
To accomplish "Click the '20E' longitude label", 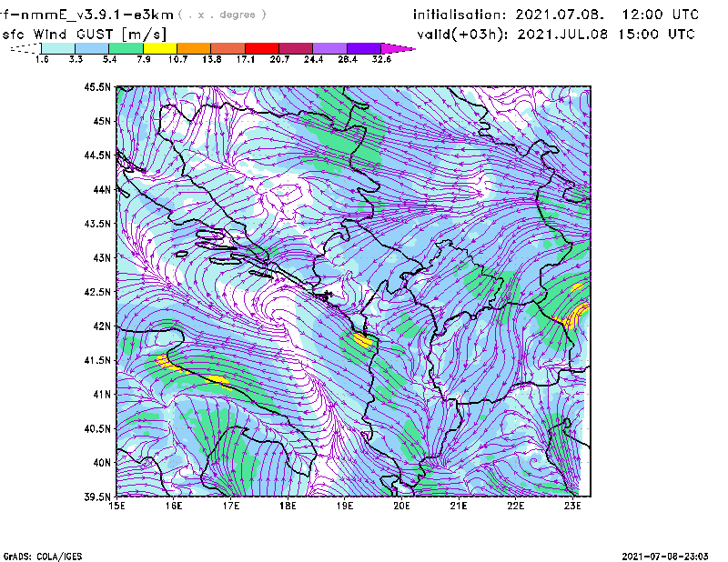I will (x=401, y=506).
